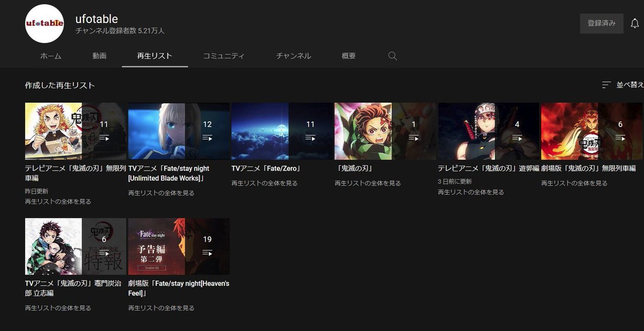
Task: Open 再生リストの全体を見る under 劇場版 無限列車編
Action: (574, 183)
